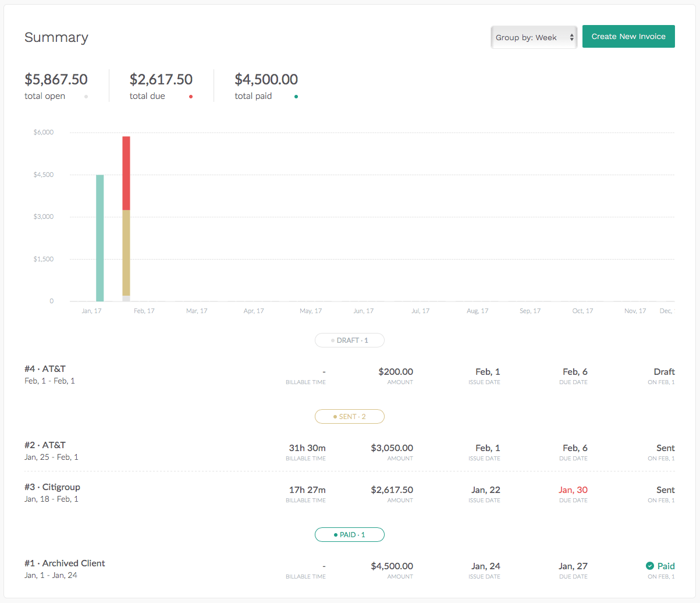
Task: Click the red dot beside total due
Action: [x=191, y=97]
